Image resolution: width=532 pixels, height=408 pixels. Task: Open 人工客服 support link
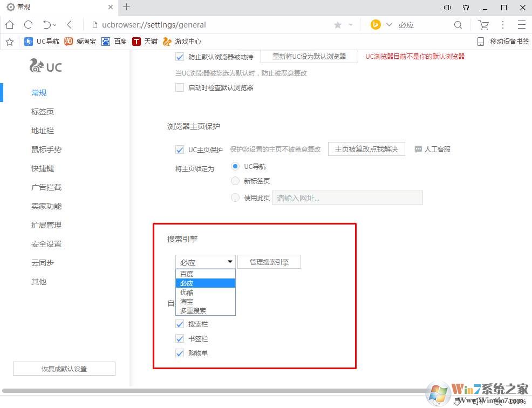(433, 149)
